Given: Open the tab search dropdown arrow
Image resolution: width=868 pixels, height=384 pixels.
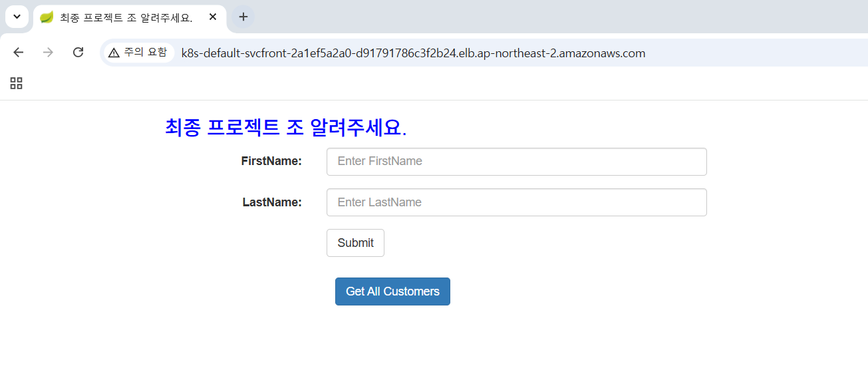Looking at the screenshot, I should point(17,17).
